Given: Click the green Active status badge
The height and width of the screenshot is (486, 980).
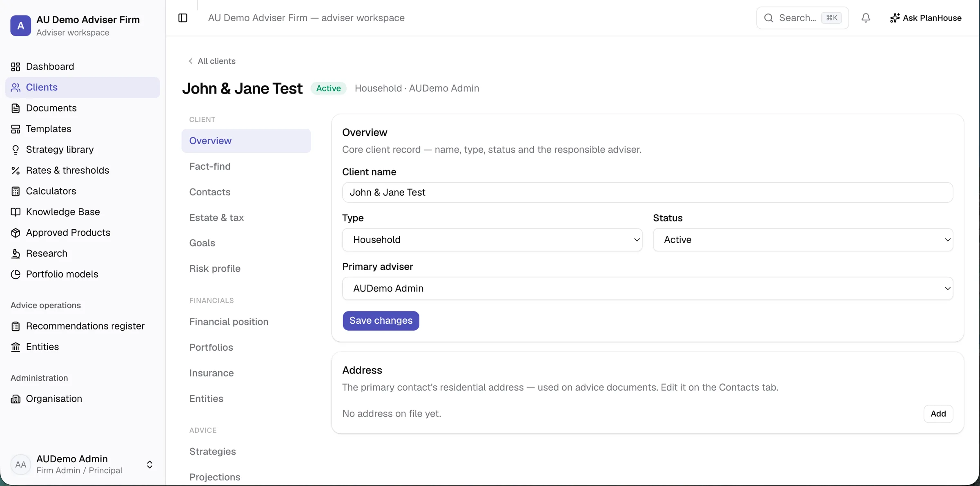Looking at the screenshot, I should pos(328,88).
